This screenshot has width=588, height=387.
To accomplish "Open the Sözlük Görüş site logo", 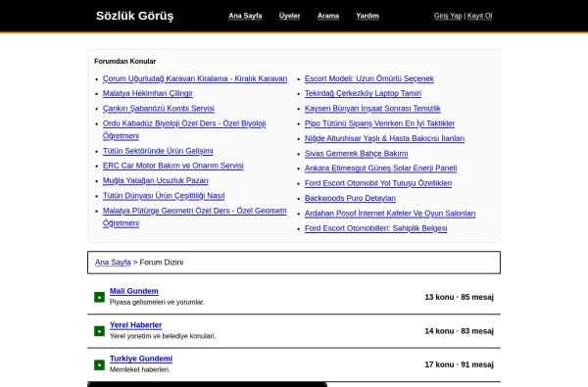I will [134, 16].
